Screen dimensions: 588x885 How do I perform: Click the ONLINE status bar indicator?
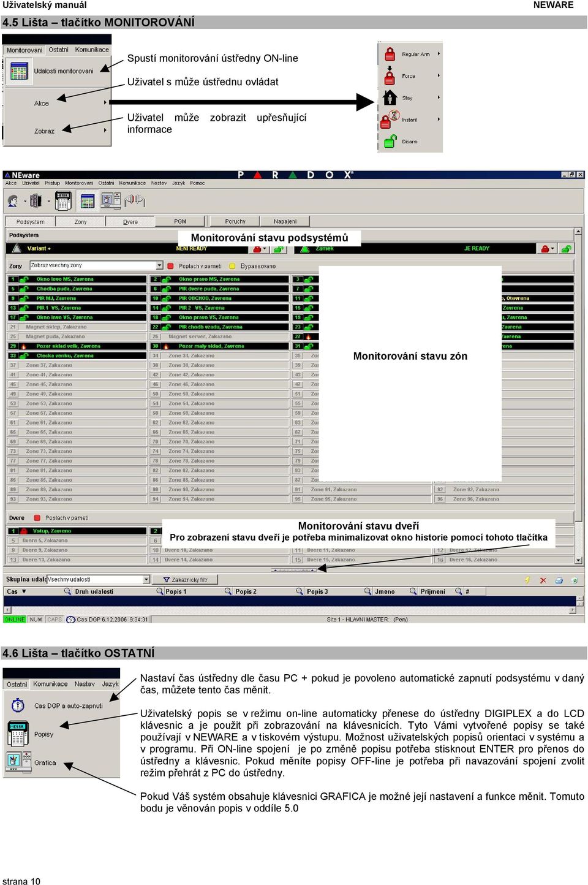click(15, 620)
